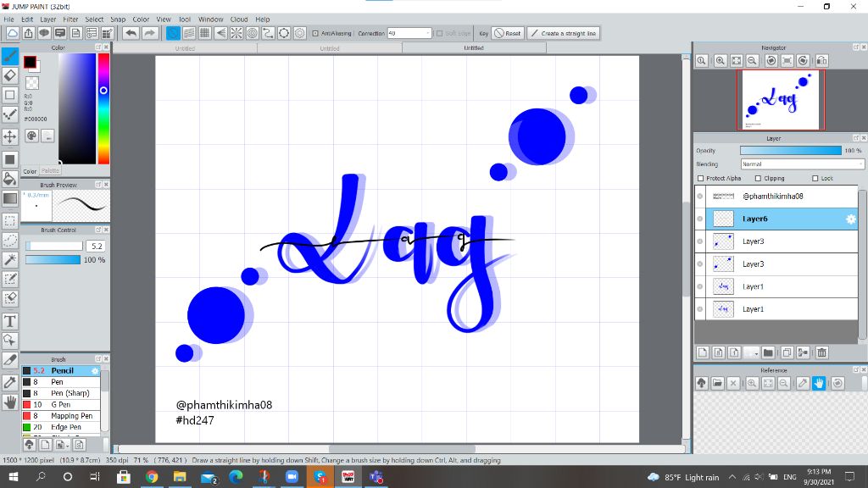Open the File menu

8,19
